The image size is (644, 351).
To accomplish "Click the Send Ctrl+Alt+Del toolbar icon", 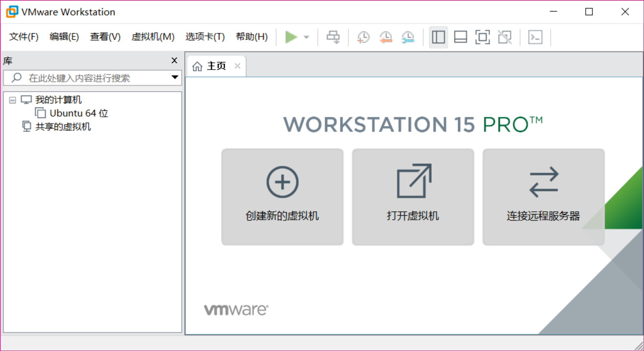I will pyautogui.click(x=333, y=37).
